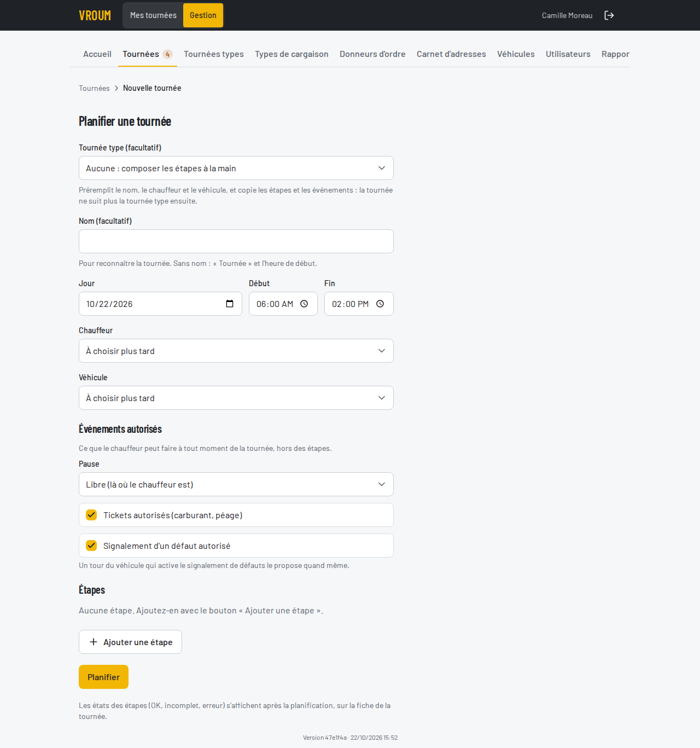The image size is (700, 748).
Task: Open the clock picker in the Fin field
Action: click(x=380, y=304)
